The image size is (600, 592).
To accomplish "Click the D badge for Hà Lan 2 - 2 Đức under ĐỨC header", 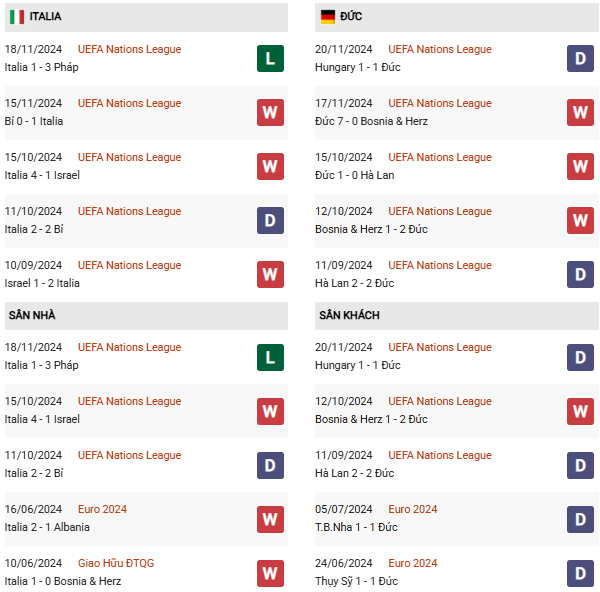I will [x=580, y=274].
